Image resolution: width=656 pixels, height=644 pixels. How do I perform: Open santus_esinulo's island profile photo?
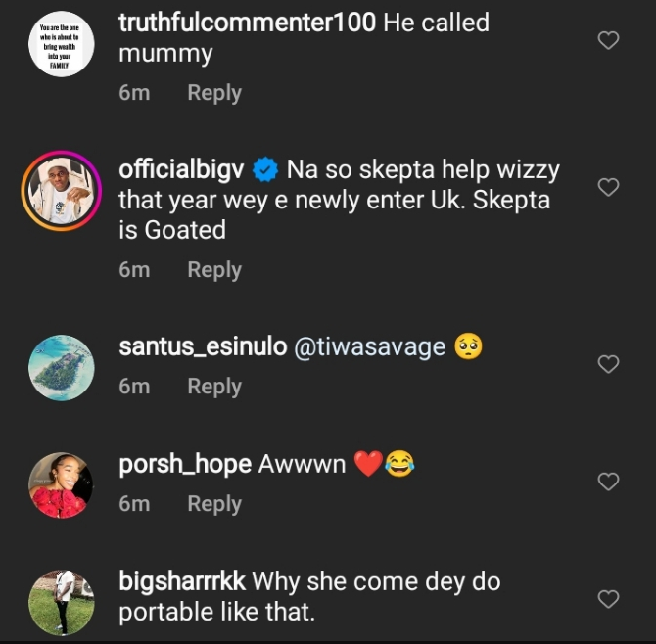pyautogui.click(x=62, y=366)
